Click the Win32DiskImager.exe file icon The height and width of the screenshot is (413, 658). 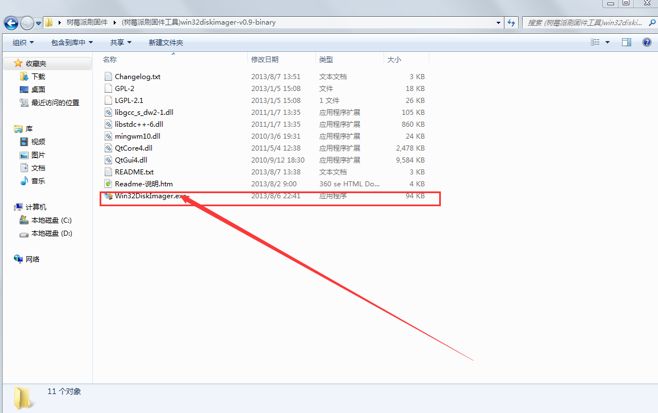click(108, 196)
